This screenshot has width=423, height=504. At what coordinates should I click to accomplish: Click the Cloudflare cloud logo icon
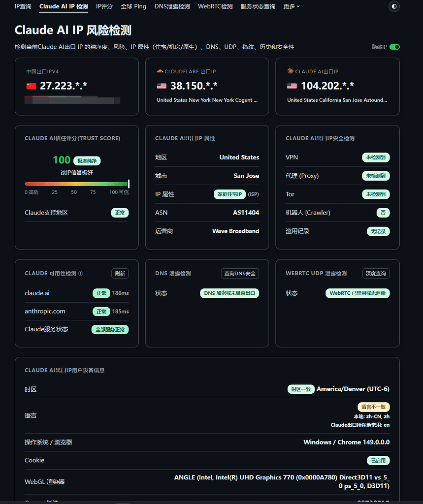coord(160,71)
